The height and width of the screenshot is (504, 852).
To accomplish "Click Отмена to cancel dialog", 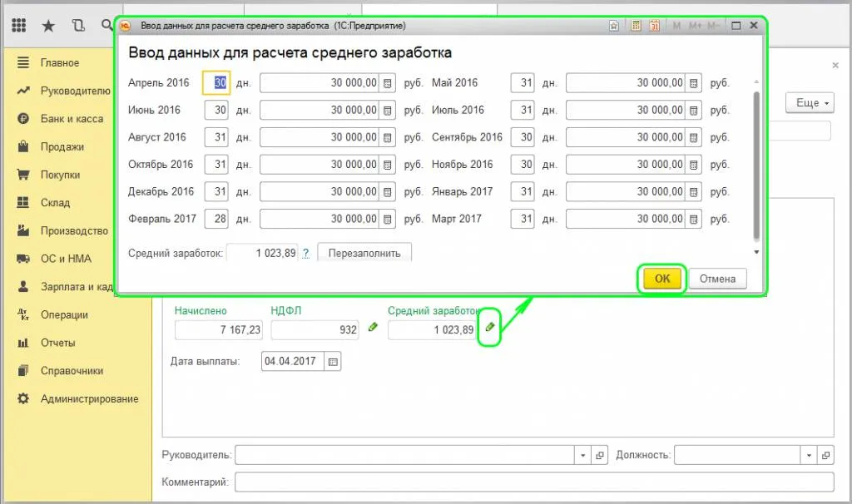I will [x=717, y=279].
